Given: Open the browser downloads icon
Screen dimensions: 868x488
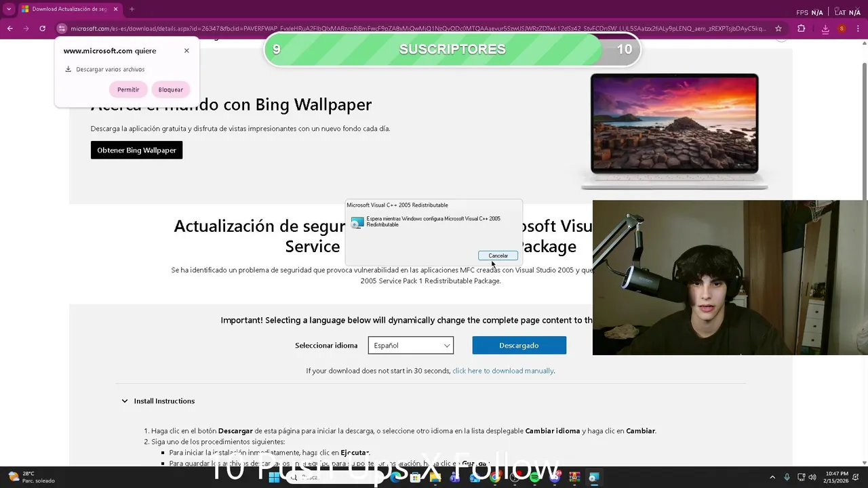Looking at the screenshot, I should (825, 28).
